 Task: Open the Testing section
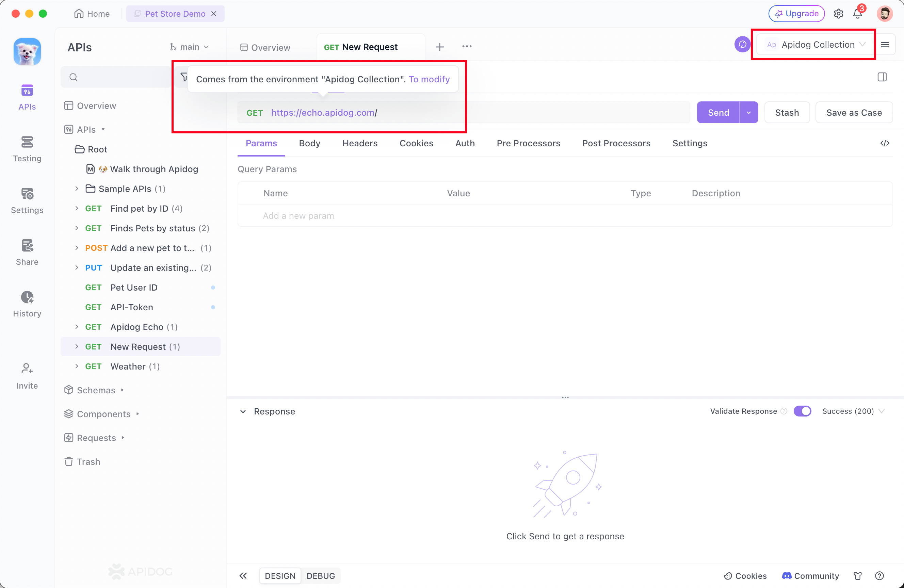[27, 149]
